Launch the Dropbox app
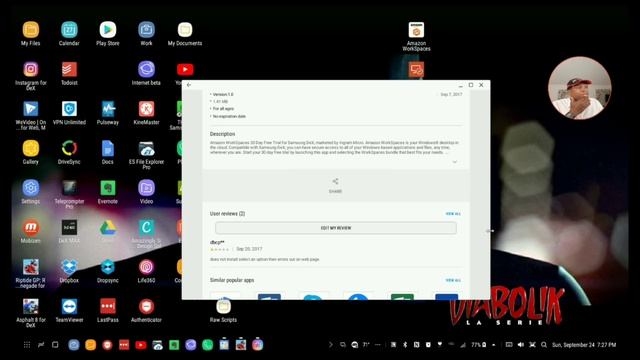 point(69,267)
